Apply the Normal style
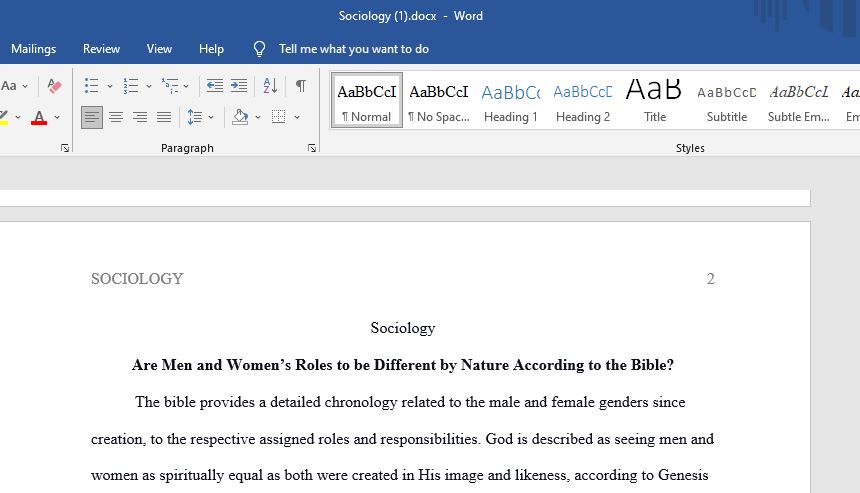This screenshot has height=493, width=860. coord(367,100)
